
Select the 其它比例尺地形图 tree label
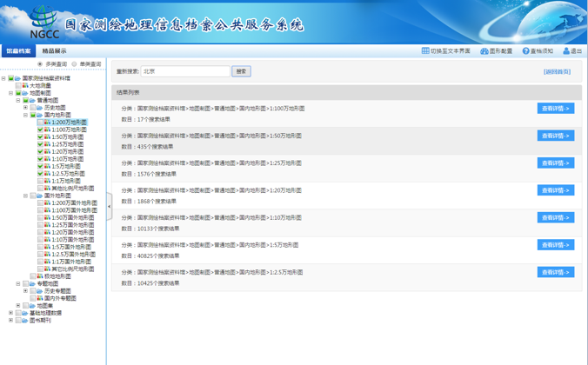73,269
